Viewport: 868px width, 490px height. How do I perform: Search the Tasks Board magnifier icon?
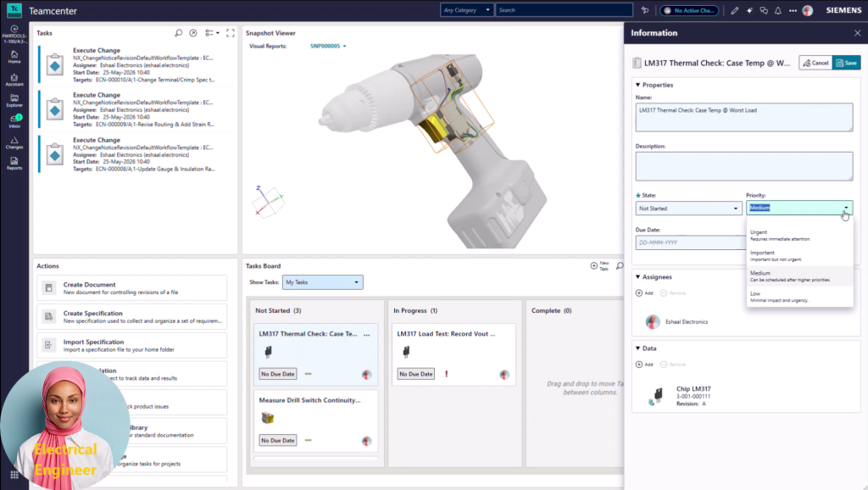click(x=620, y=265)
